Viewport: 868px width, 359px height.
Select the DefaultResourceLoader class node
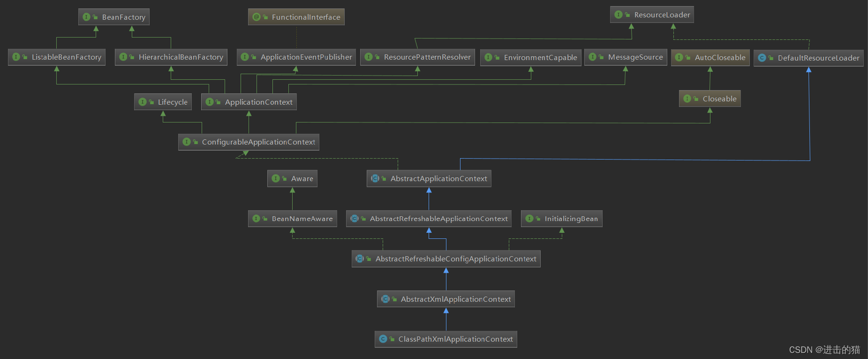[x=808, y=58]
